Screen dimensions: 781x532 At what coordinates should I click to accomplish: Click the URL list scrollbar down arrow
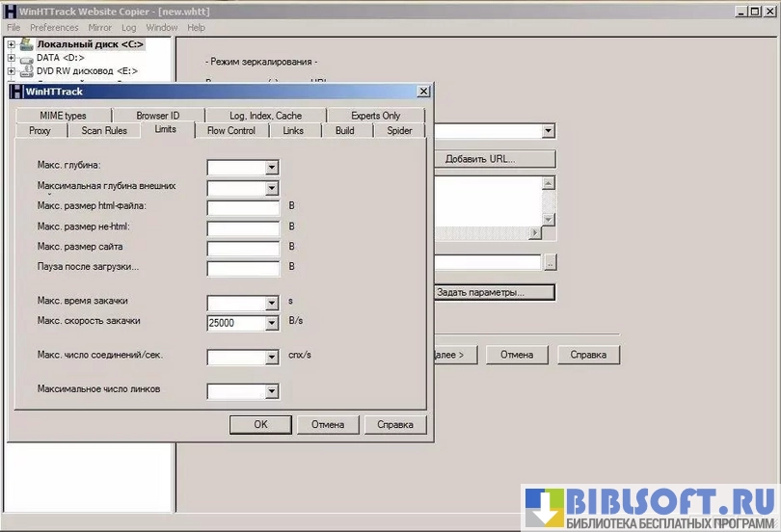[549, 220]
